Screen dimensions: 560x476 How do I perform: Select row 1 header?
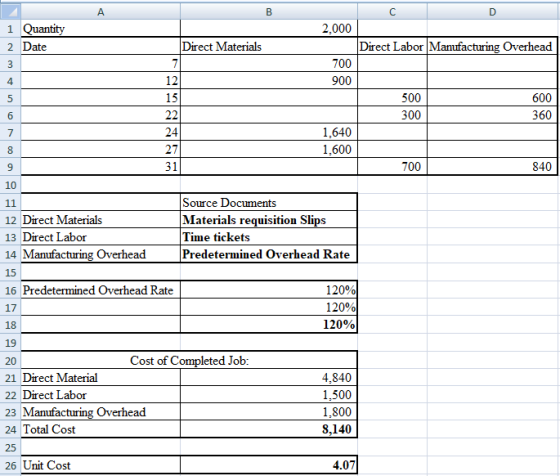click(x=10, y=29)
